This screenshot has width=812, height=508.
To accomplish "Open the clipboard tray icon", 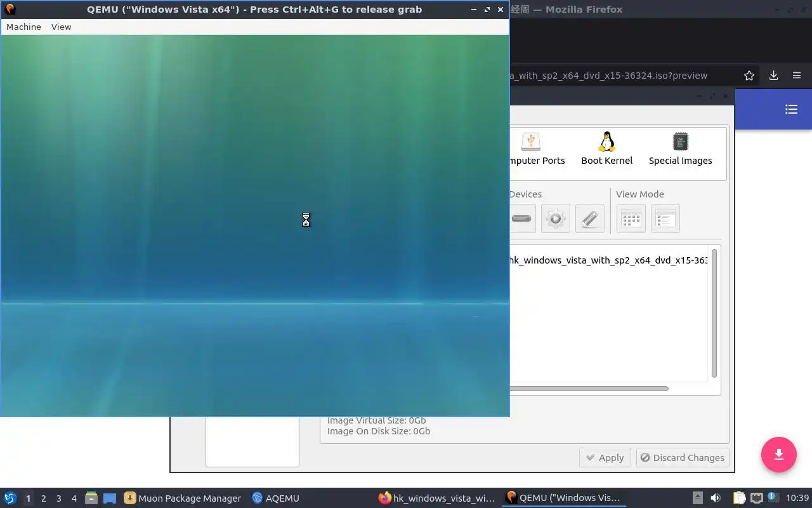I will tap(739, 498).
